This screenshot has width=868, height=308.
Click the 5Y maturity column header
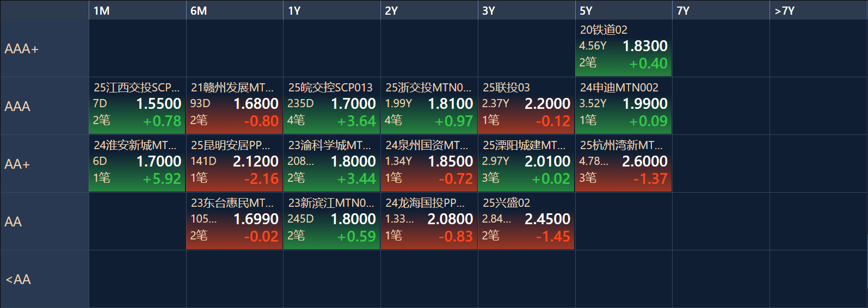[623, 10]
